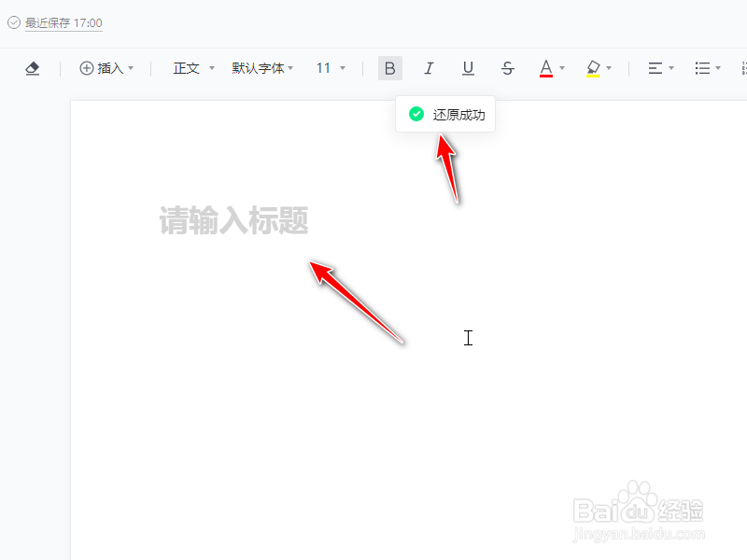Click the font color A icon

coord(546,68)
